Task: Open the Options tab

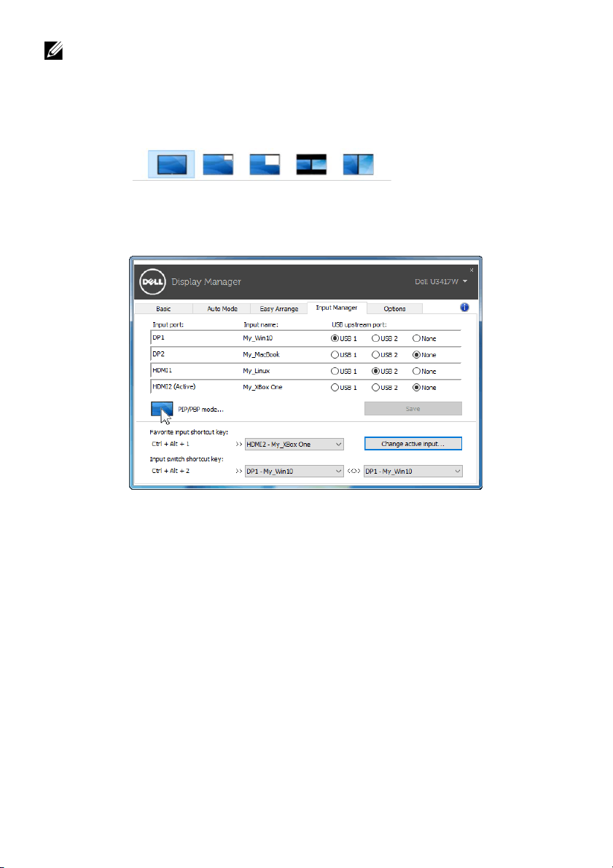Action: 394,308
